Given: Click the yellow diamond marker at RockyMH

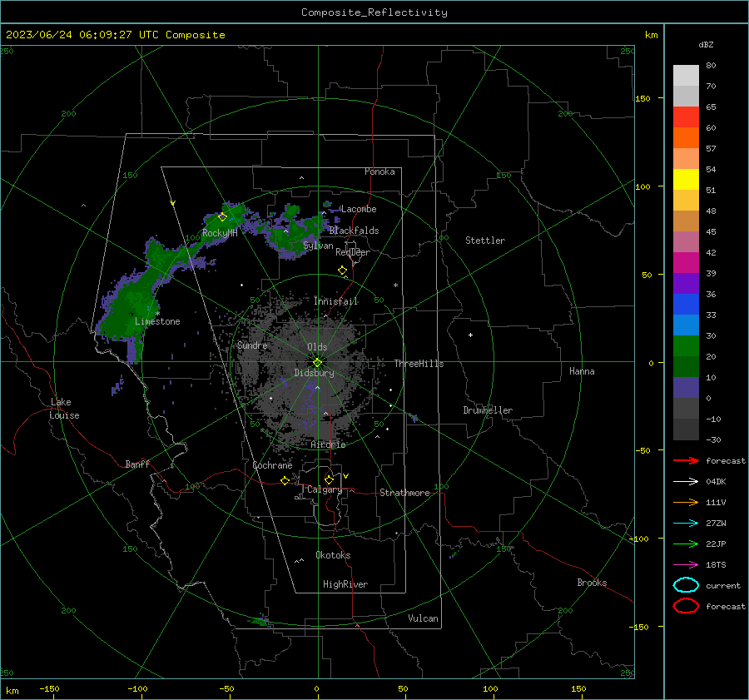Looking at the screenshot, I should point(222,217).
